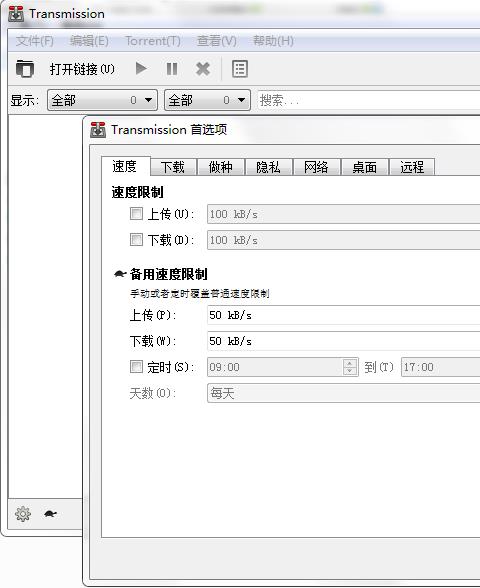Open options via gear icon in status bar
Viewport: 480px width, 588px height.
coord(23,514)
